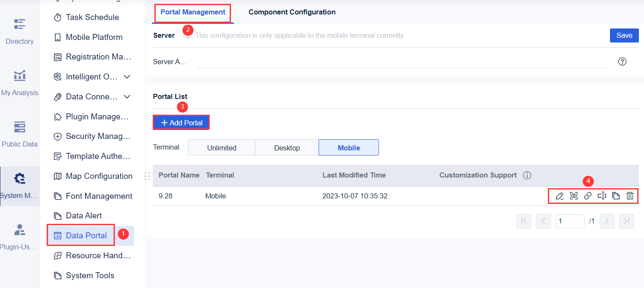Save the server configuration
Screen dimensions: 644x288
624,36
